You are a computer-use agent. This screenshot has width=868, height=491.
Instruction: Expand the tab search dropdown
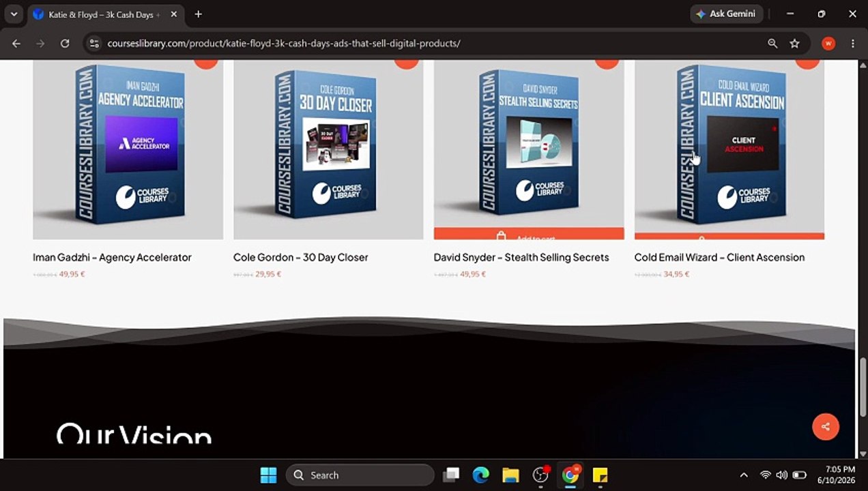tap(14, 14)
